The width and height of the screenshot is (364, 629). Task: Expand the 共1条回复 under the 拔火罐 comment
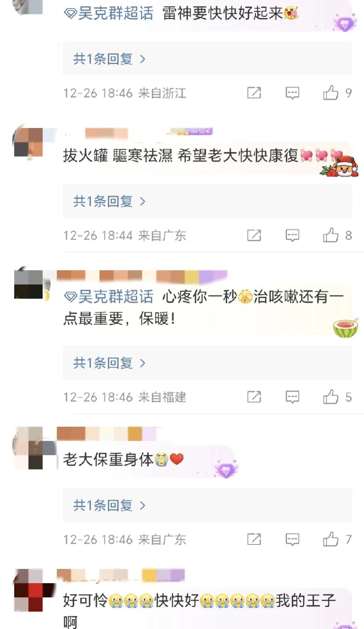[x=109, y=202]
